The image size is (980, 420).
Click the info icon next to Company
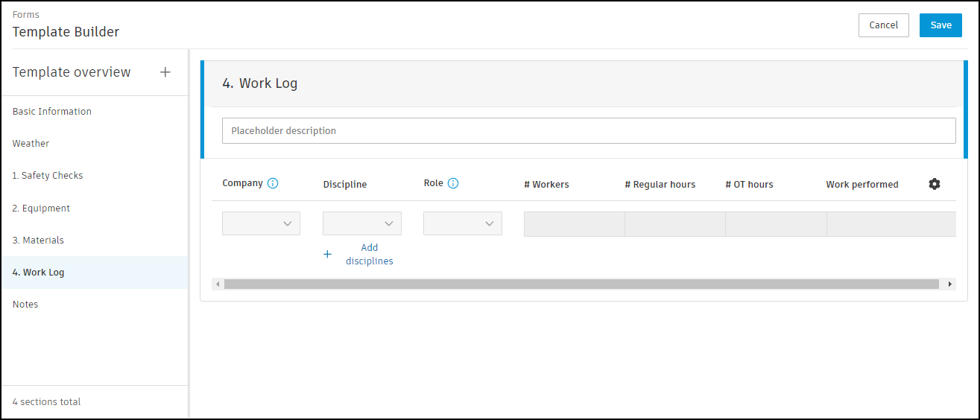click(x=273, y=183)
